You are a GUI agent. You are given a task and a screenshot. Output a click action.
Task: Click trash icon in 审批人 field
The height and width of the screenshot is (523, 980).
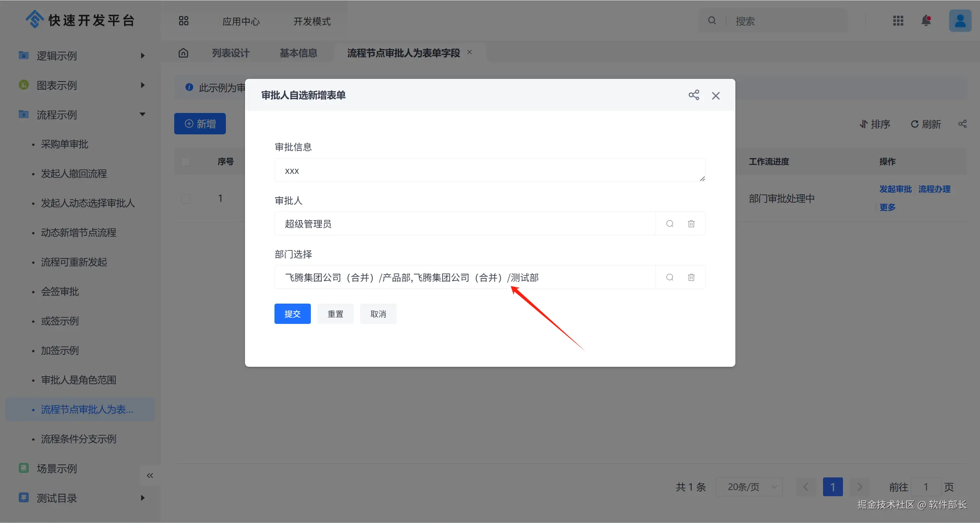tap(691, 224)
